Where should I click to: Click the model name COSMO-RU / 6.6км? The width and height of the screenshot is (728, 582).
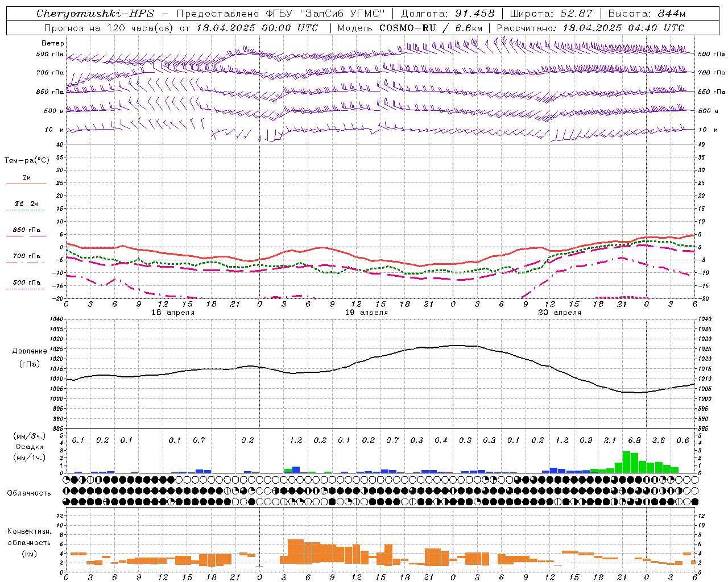pyautogui.click(x=431, y=28)
